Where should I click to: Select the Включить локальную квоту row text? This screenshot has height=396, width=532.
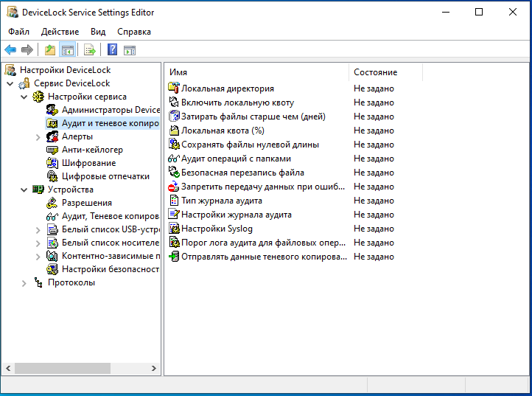[237, 103]
